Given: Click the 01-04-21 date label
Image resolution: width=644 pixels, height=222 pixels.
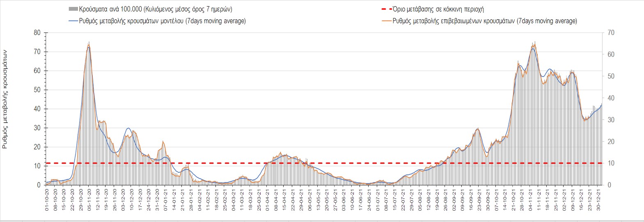Looking at the screenshot, I should pos(268,199).
